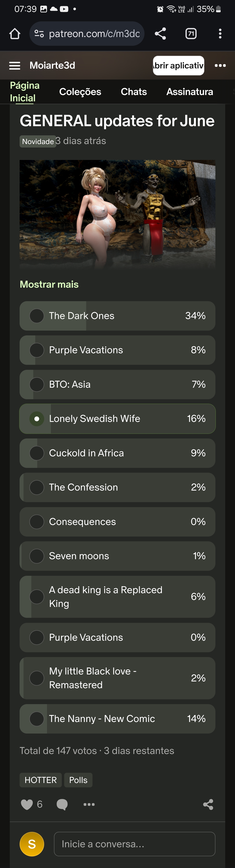Open the browser three-dot overflow menu
Screen dimensions: 235x868
pyautogui.click(x=220, y=34)
